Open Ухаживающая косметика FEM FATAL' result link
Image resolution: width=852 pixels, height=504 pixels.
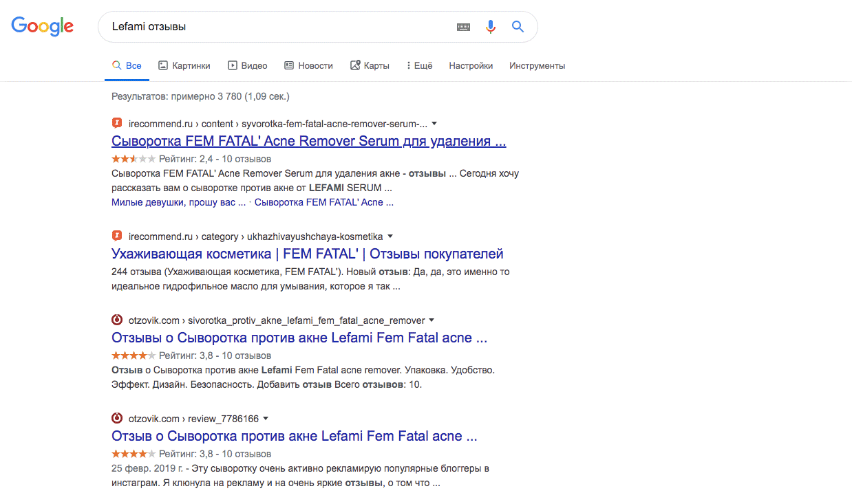point(307,254)
